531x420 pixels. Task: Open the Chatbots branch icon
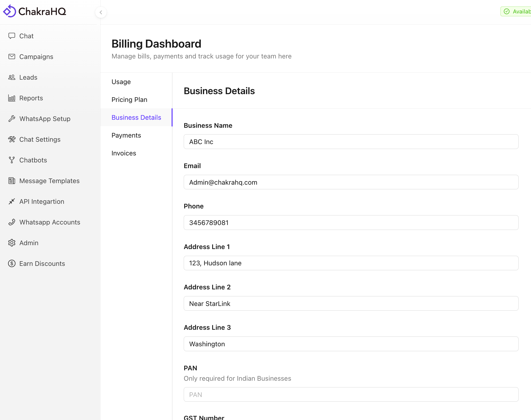point(12,160)
